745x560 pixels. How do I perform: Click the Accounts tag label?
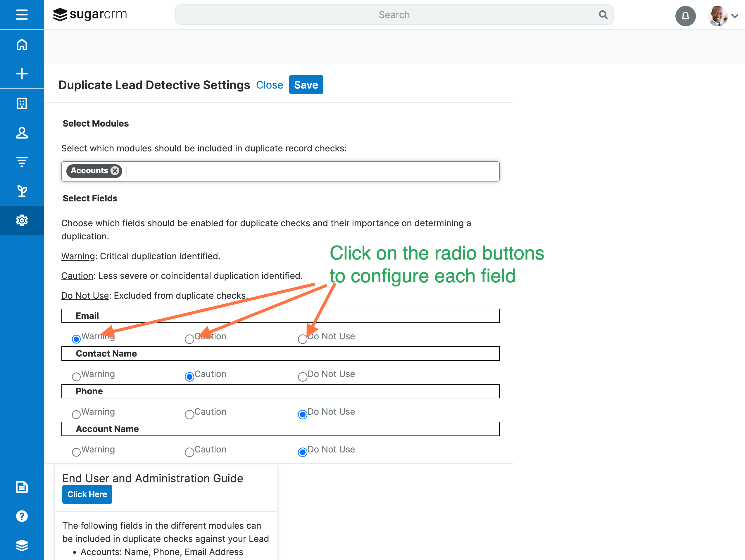coord(89,171)
